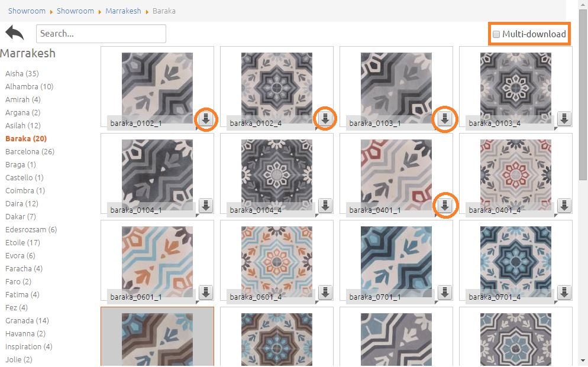Viewport: 588px width, 367px height.
Task: Select the Barcelona (26) category
Action: 30,151
